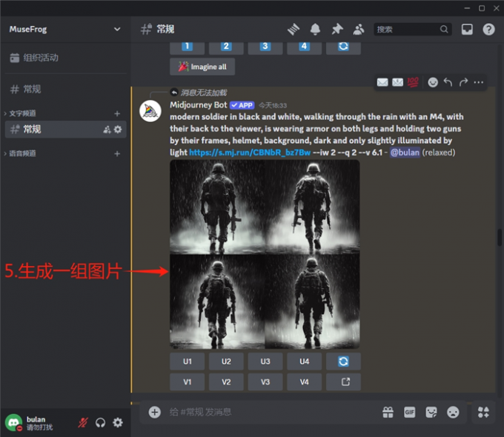Click the 消息无法加载 reply reference

(x=204, y=93)
